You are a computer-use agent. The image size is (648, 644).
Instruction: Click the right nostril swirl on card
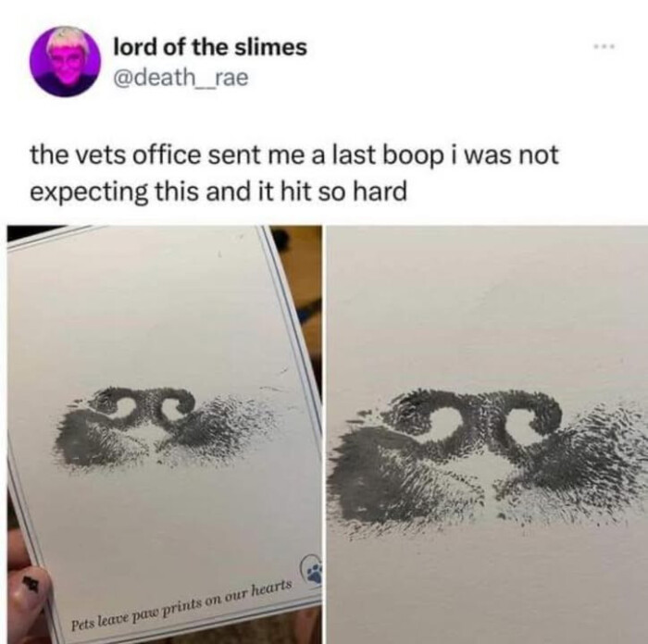point(175,410)
